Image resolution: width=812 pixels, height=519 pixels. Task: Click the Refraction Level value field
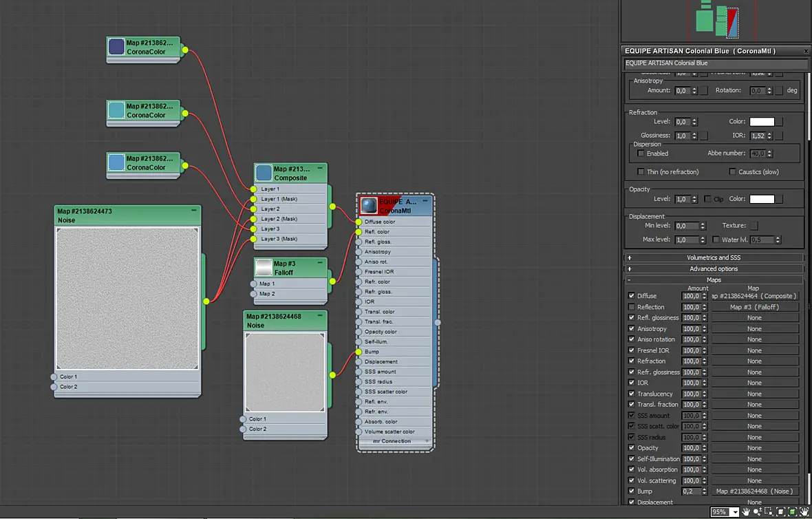pos(682,122)
